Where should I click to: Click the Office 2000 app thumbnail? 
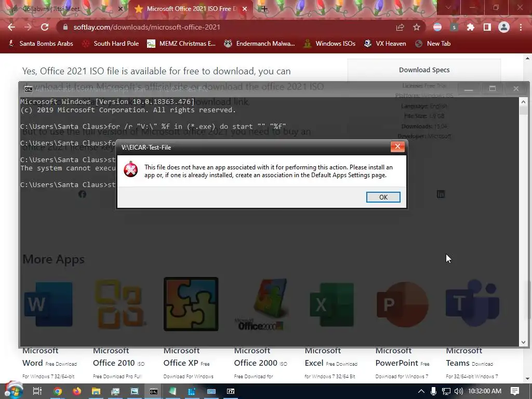(261, 304)
